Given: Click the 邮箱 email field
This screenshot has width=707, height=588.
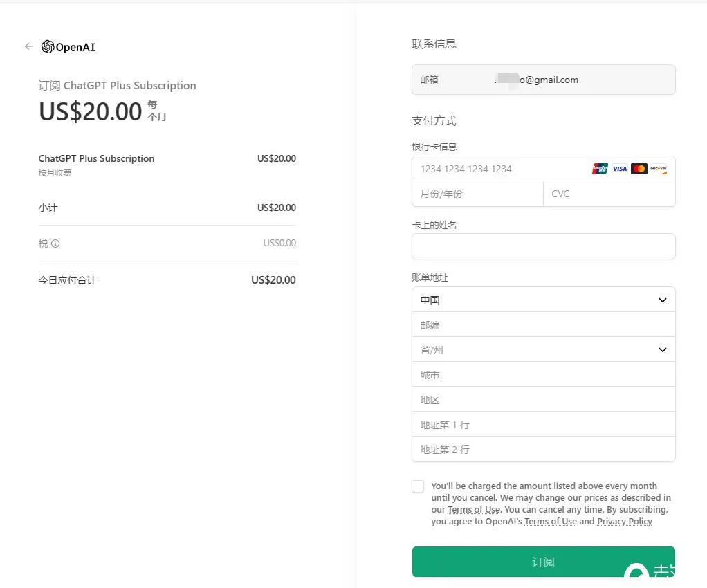Looking at the screenshot, I should (x=543, y=80).
